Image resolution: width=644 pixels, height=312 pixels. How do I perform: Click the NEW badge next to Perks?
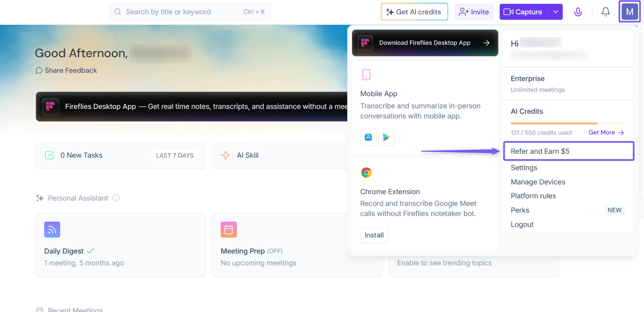coord(615,210)
